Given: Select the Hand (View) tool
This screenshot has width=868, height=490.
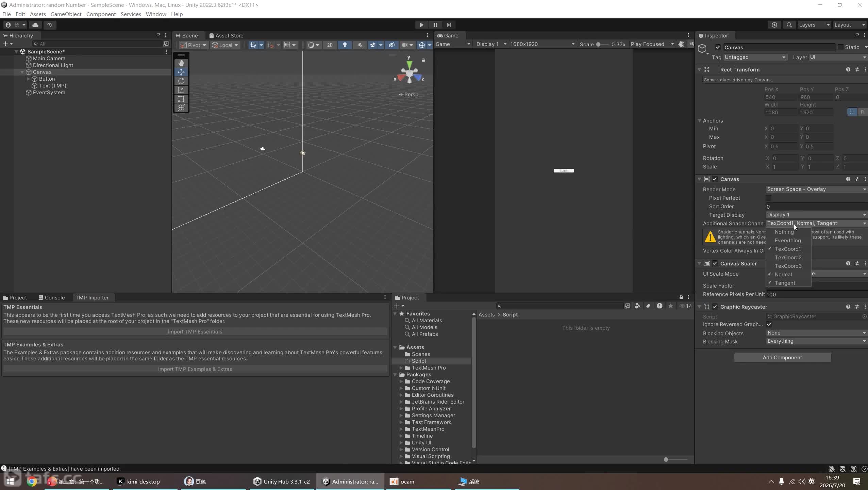Looking at the screenshot, I should point(181,63).
